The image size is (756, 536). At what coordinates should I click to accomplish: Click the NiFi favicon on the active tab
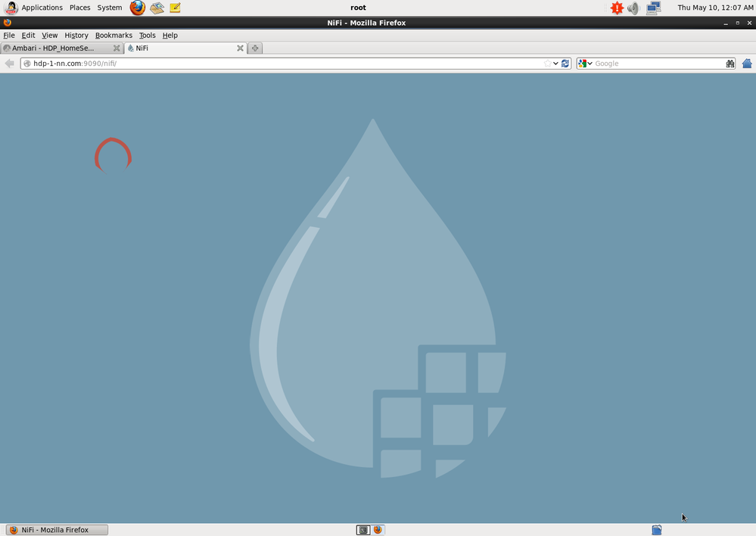coord(130,48)
